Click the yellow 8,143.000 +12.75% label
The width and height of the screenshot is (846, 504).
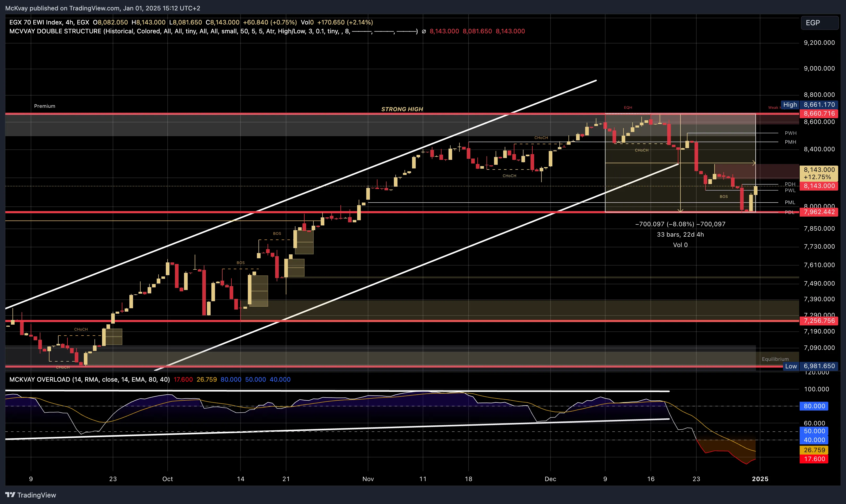point(819,173)
